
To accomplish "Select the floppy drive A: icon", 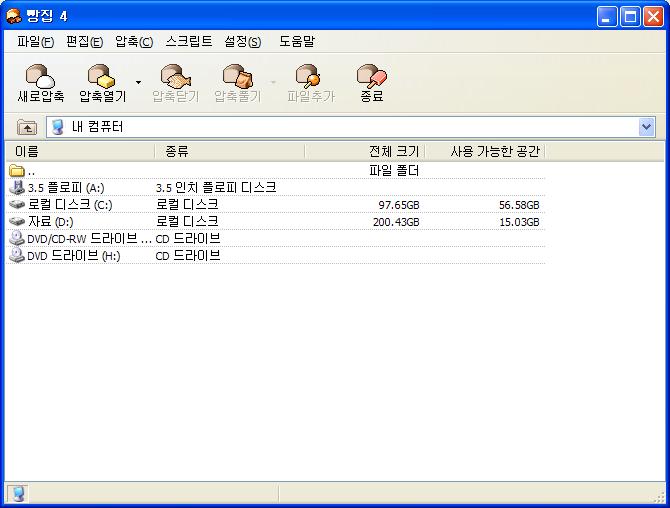I will (17, 187).
